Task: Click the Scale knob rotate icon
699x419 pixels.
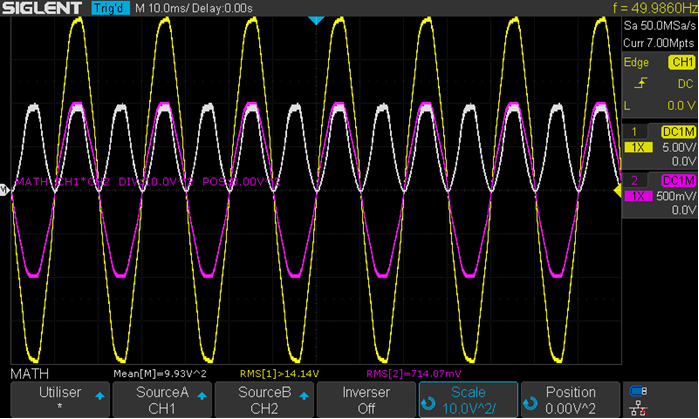Action: 428,403
